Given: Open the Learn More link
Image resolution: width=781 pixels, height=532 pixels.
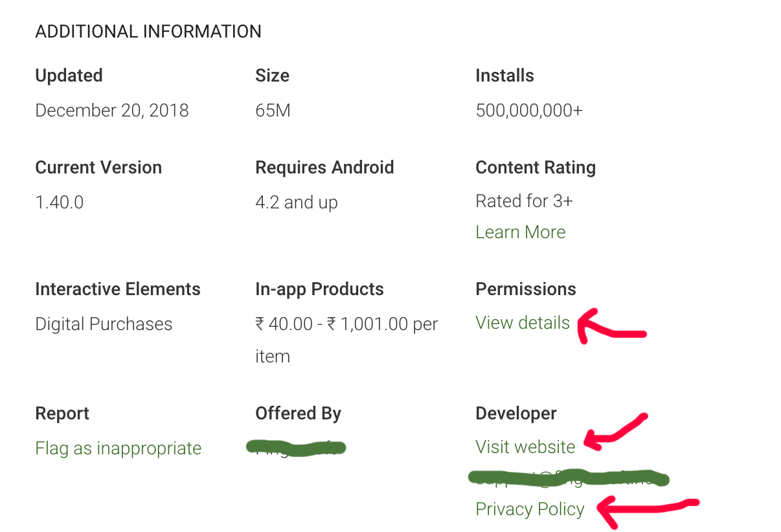Looking at the screenshot, I should click(520, 232).
